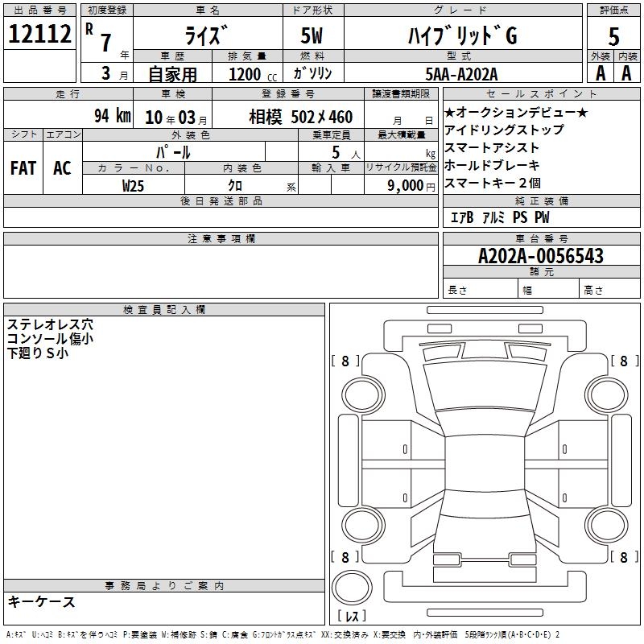The image size is (644, 644).
Task: Select the damage code legend line starting A:キズ
Action: point(283,634)
